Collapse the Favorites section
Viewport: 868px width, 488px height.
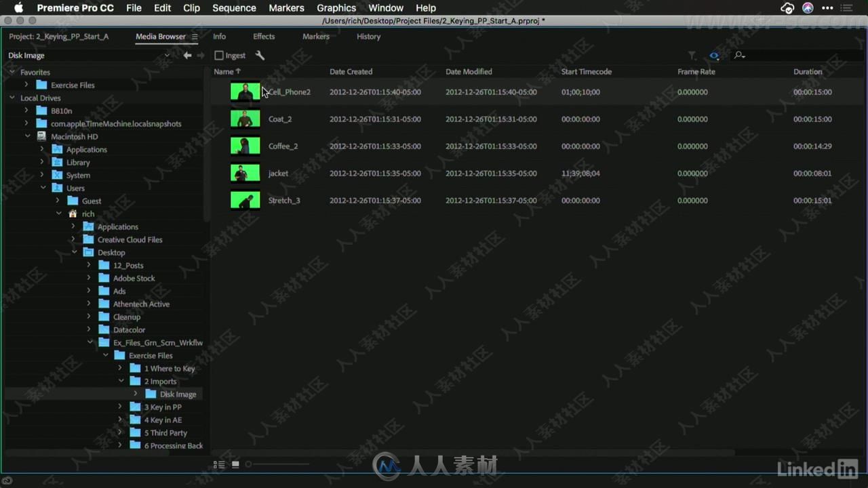[x=12, y=72]
